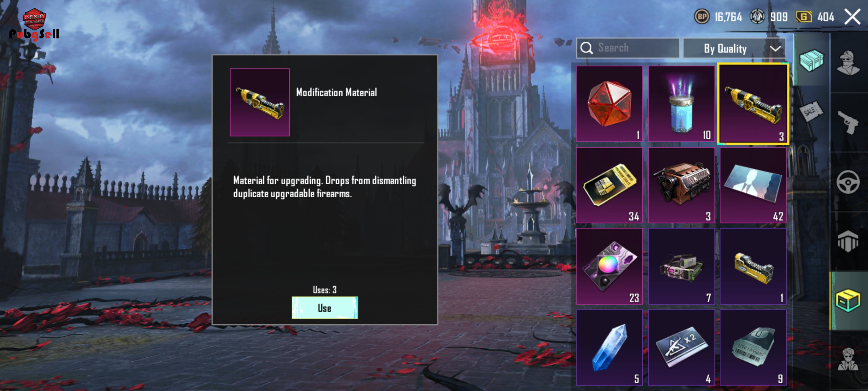
Task: Open the SALE tag tab
Action: pos(812,111)
